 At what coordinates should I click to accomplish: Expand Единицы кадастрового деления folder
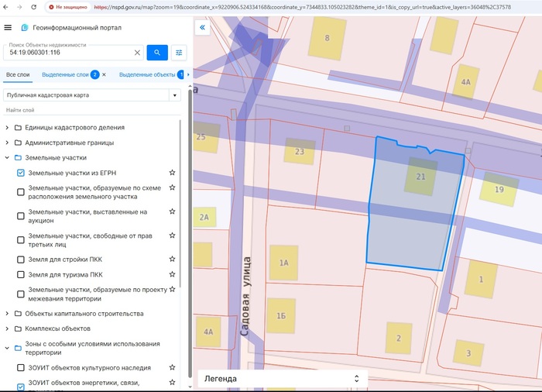point(7,128)
